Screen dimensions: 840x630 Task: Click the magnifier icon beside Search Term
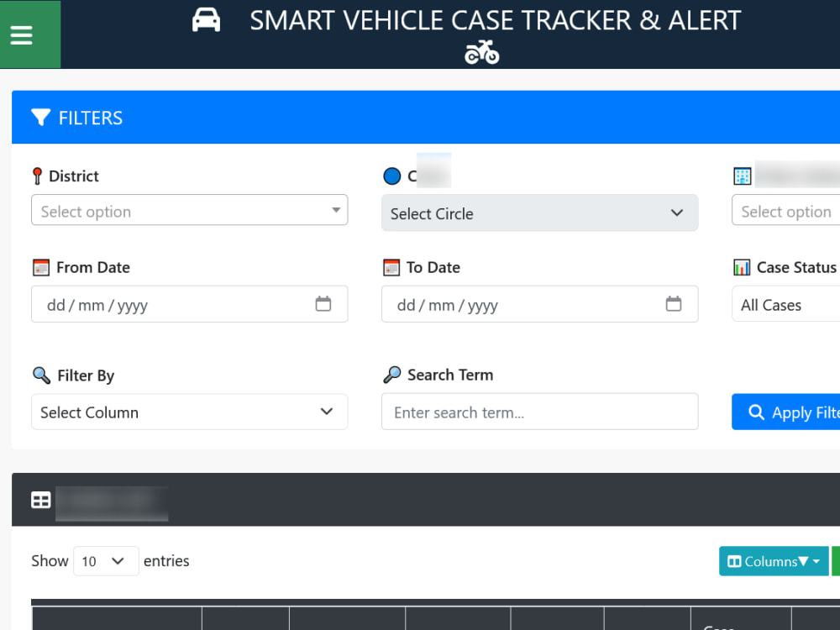click(392, 374)
